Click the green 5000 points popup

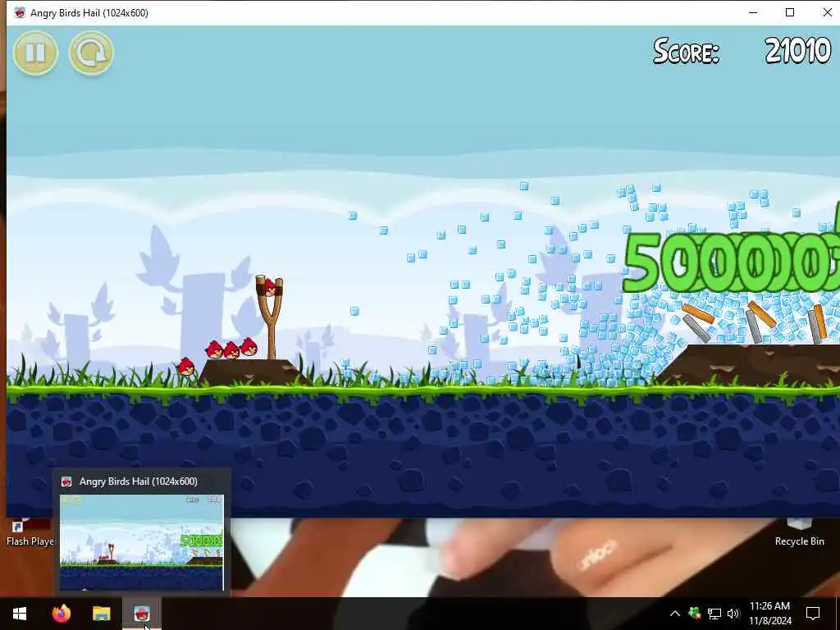point(731,262)
